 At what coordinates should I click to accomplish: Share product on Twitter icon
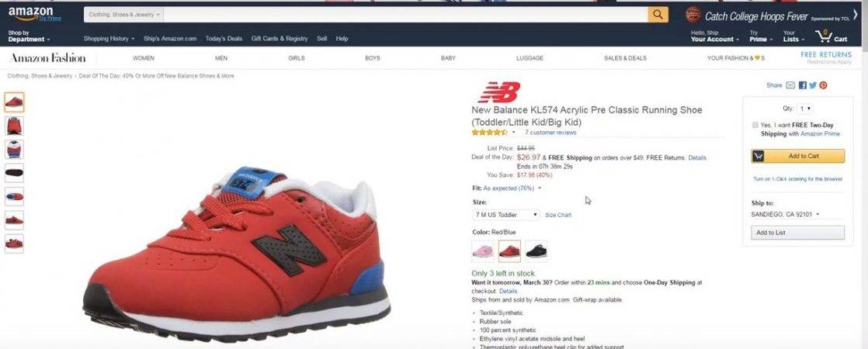coord(813,85)
